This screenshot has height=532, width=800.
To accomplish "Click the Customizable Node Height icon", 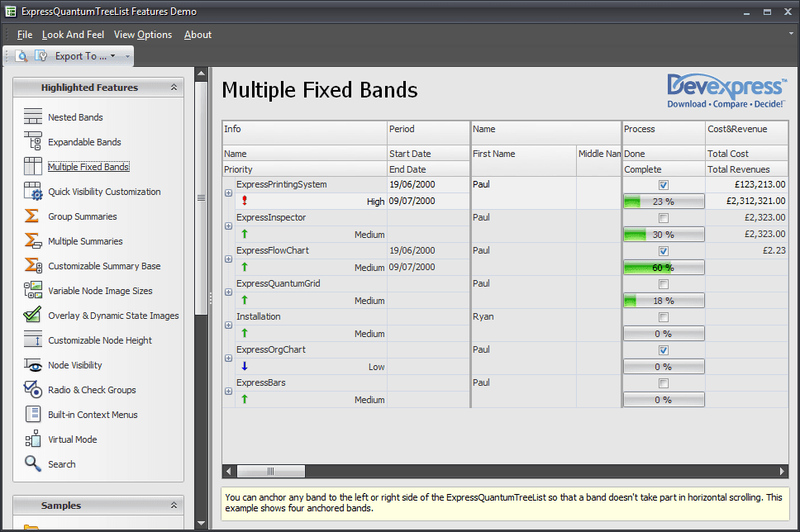I will click(x=33, y=340).
